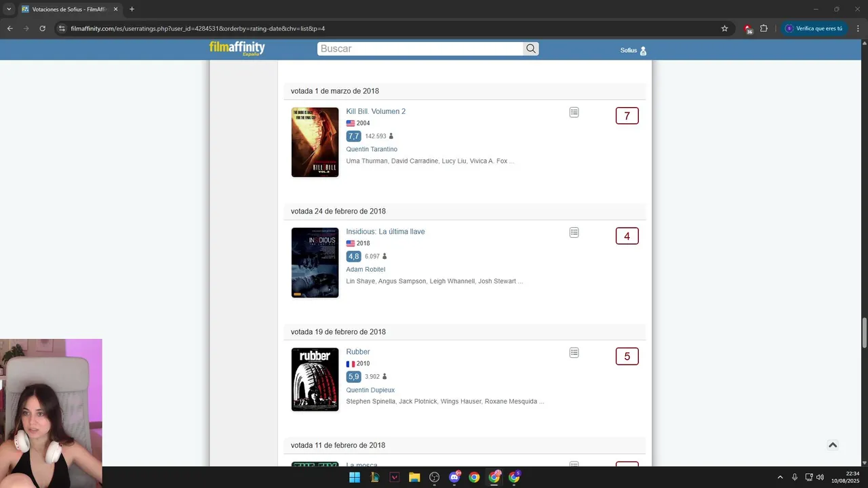Open volume control in system tray
868x488 pixels.
(x=821, y=477)
